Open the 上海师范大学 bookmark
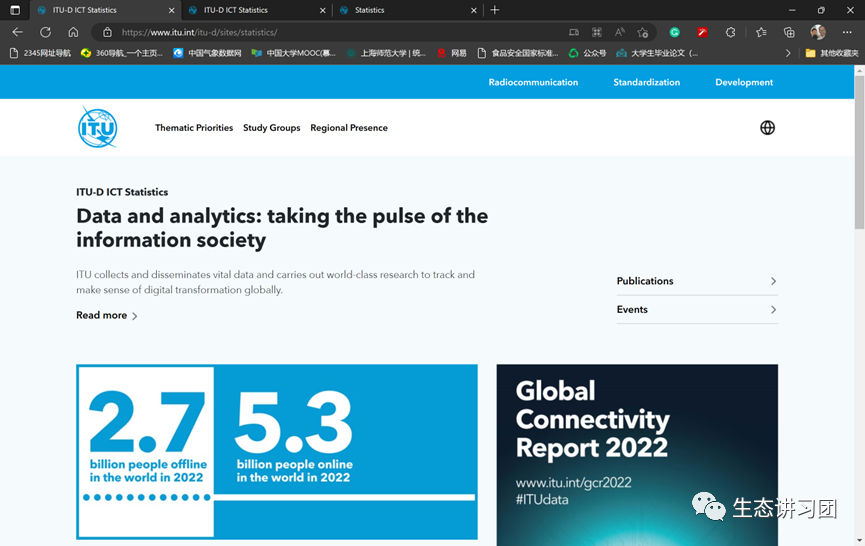 pos(386,53)
